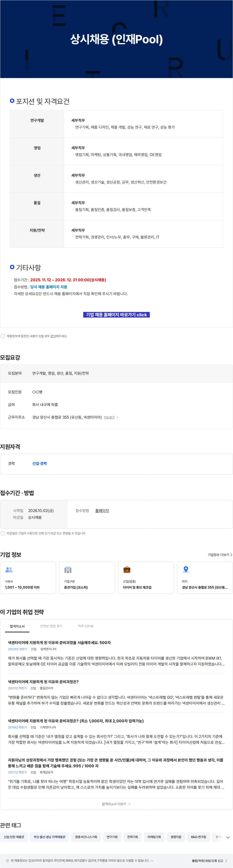Viewport: 233px width, 868px height.
Task: Select the 신입·인턴 채용관 tag
Action: [14, 837]
